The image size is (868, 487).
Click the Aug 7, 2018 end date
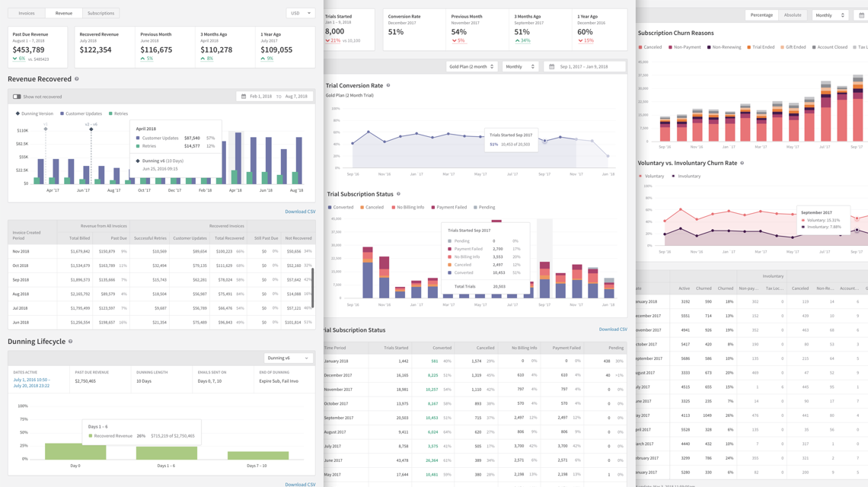tap(296, 97)
